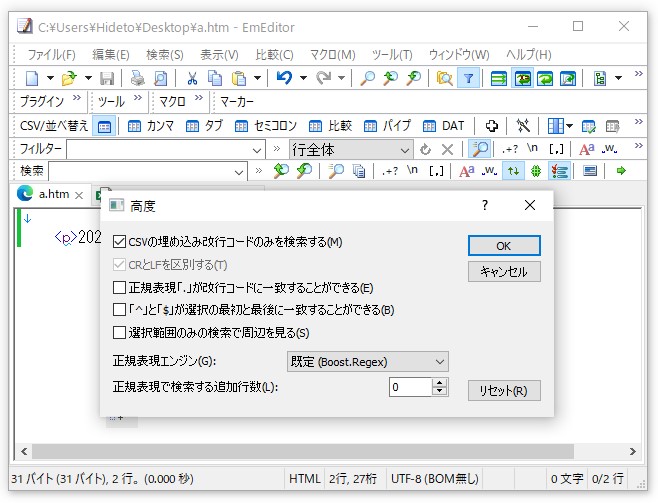
Task: Toggle whole word match in search bar
Action: pos(489,171)
